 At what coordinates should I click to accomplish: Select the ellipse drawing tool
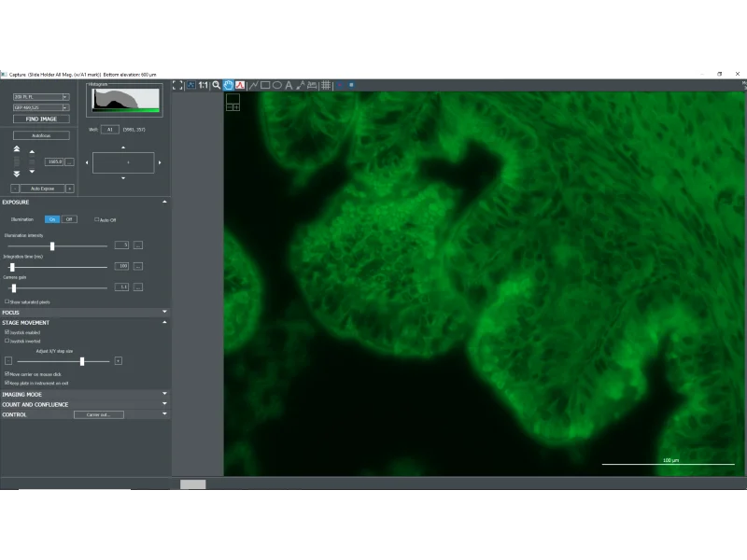point(276,85)
